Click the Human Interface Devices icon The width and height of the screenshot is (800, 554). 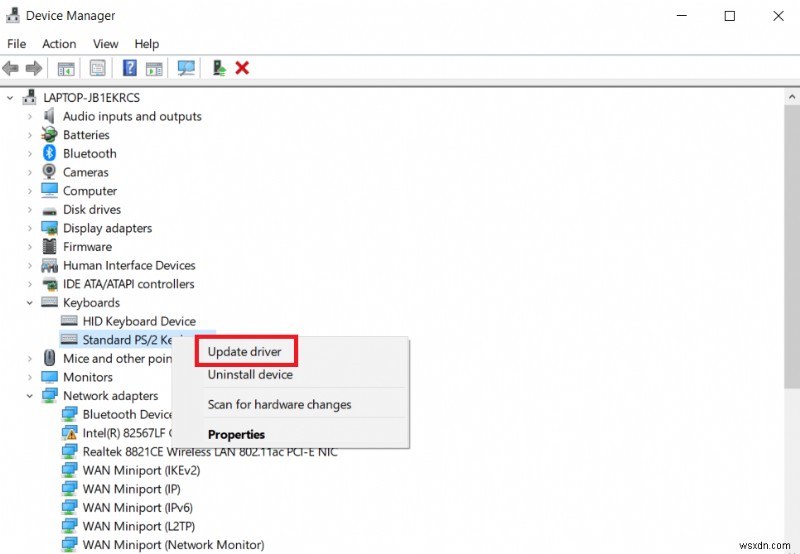[x=49, y=265]
